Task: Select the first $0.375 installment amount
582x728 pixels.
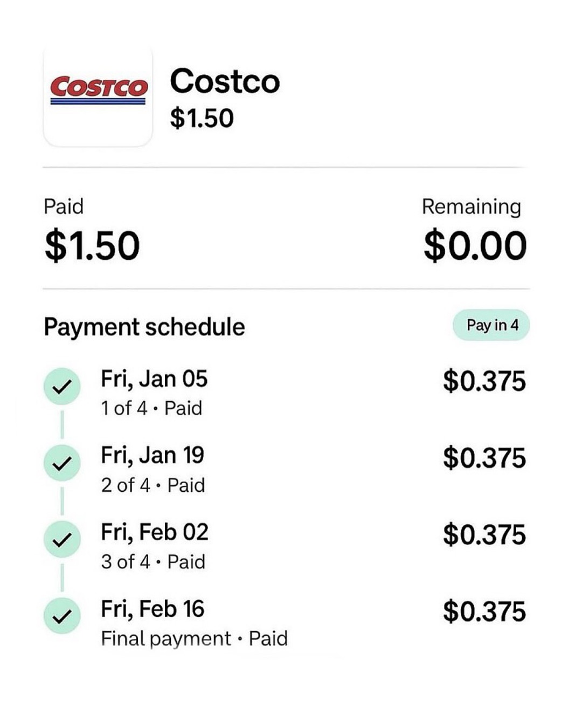Action: [x=484, y=381]
